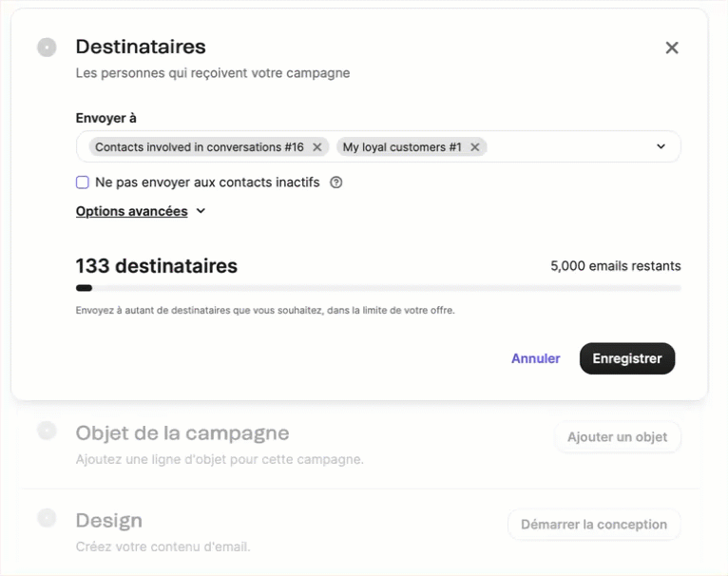This screenshot has width=728, height=576.
Task: Open the Envoyer à dropdown arrow
Action: (661, 146)
